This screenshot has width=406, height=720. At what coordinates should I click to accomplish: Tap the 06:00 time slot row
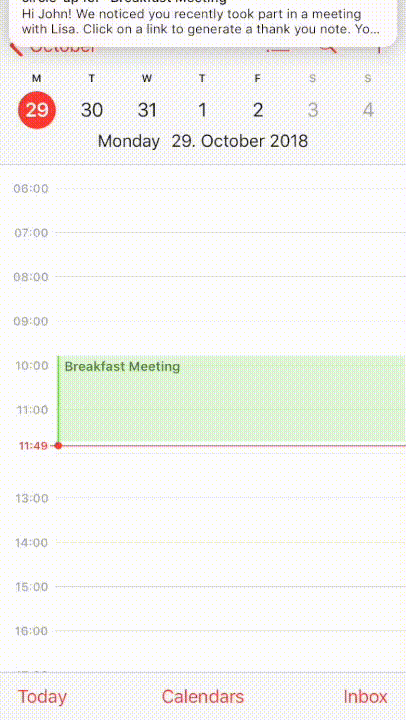(203, 210)
